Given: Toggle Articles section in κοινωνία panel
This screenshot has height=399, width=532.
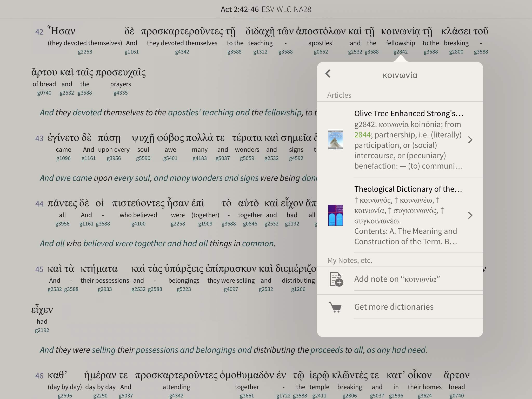Looking at the screenshot, I should [338, 95].
